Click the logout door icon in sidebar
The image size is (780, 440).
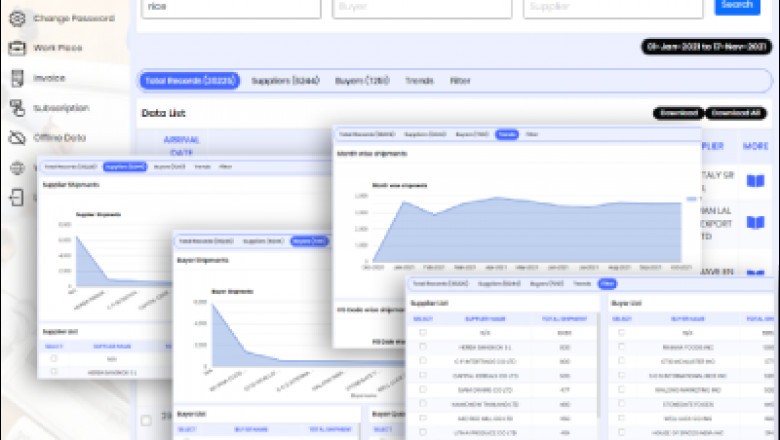(17, 198)
